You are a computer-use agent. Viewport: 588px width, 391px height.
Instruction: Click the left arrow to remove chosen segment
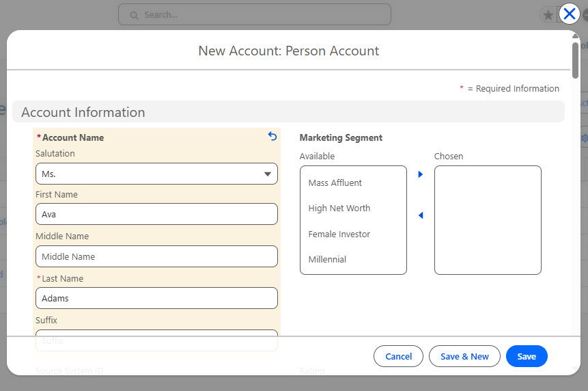click(x=420, y=215)
